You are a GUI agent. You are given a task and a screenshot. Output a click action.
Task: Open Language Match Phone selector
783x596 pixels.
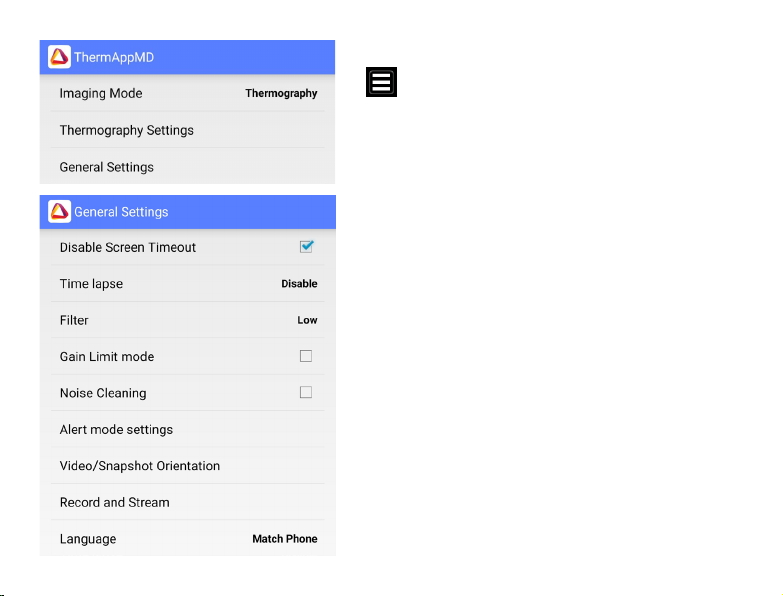coord(284,539)
